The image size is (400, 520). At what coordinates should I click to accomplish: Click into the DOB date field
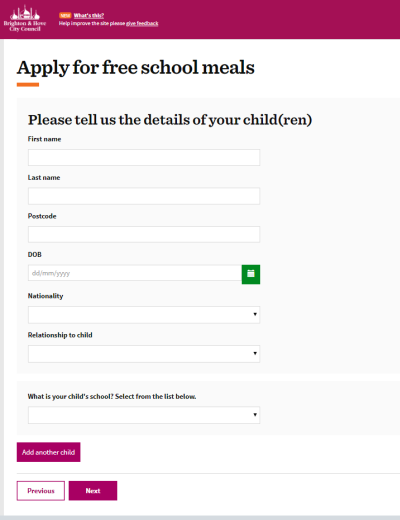[x=135, y=273]
